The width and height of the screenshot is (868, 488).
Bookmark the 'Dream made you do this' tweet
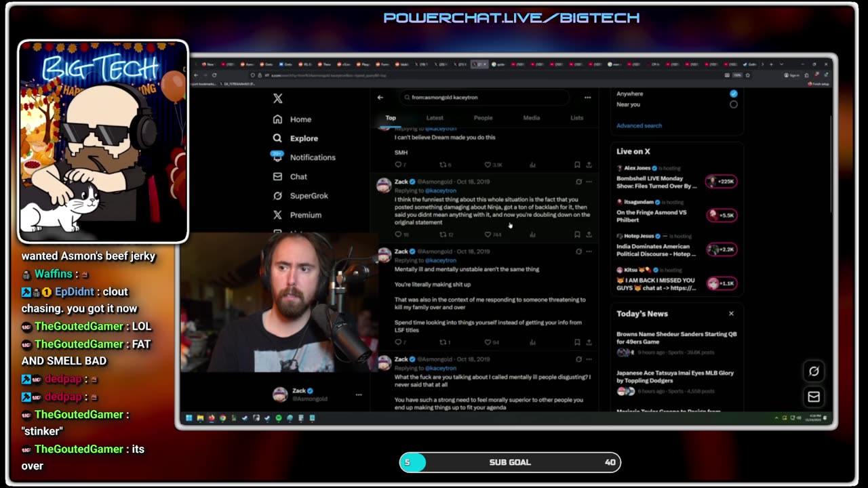coord(577,165)
